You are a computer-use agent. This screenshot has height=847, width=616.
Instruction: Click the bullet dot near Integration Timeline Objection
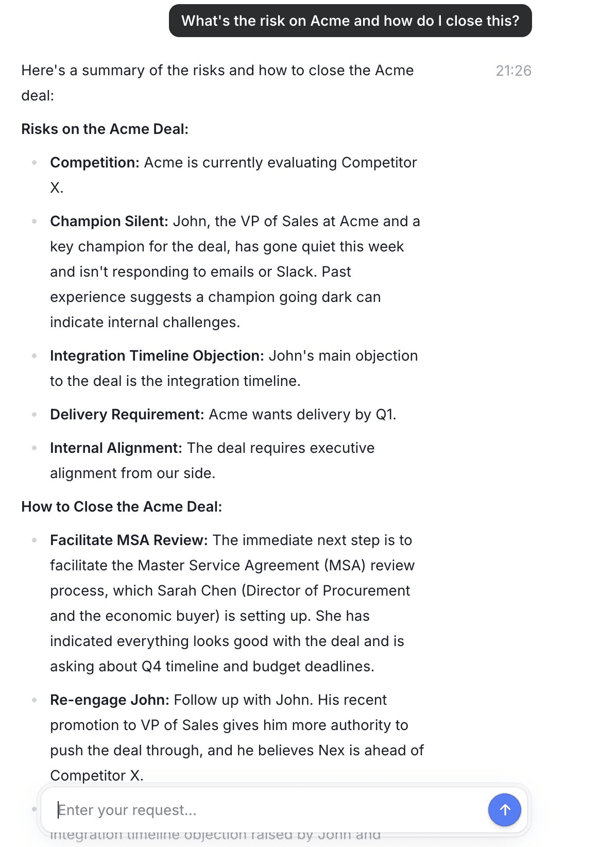(35, 355)
